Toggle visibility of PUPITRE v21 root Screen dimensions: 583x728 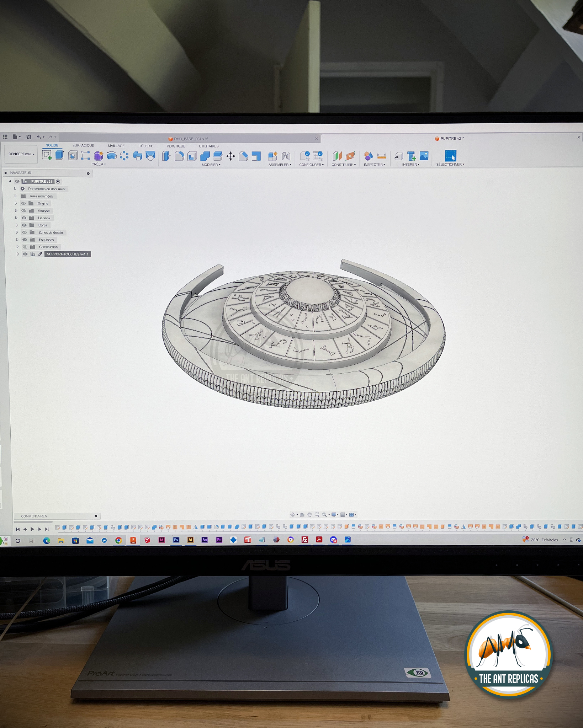pos(17,181)
